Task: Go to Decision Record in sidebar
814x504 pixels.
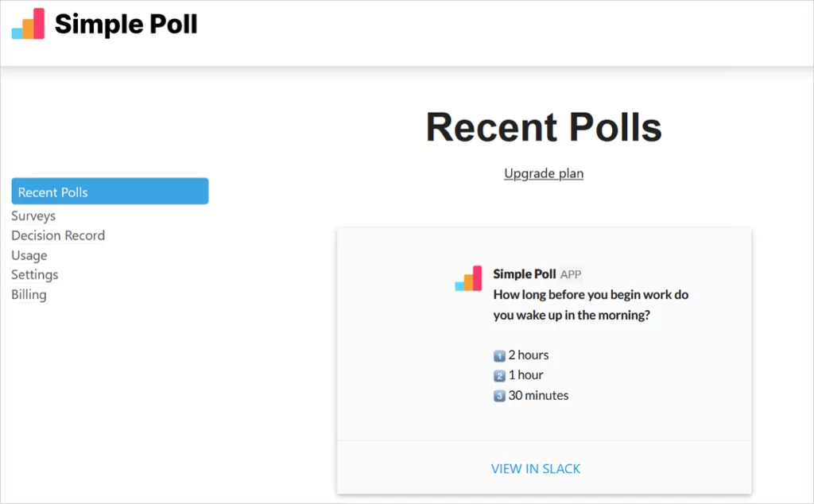Action: coord(58,235)
